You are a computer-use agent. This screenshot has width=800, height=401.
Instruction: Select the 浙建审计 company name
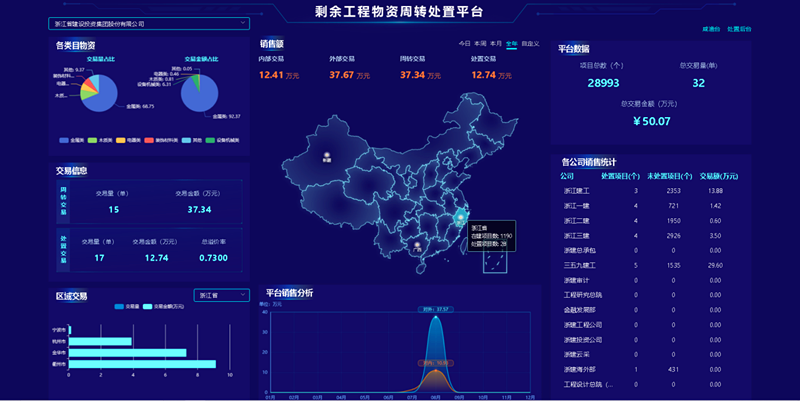(577, 280)
